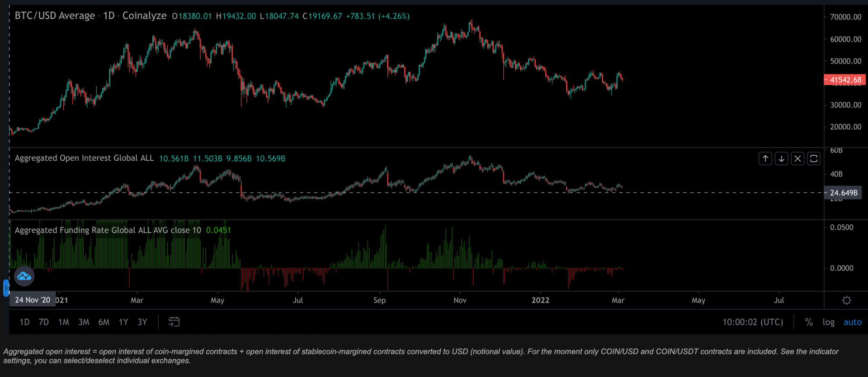Click the 40B open interest axis label
Viewport: 868px width, 377px height.
[x=836, y=174]
